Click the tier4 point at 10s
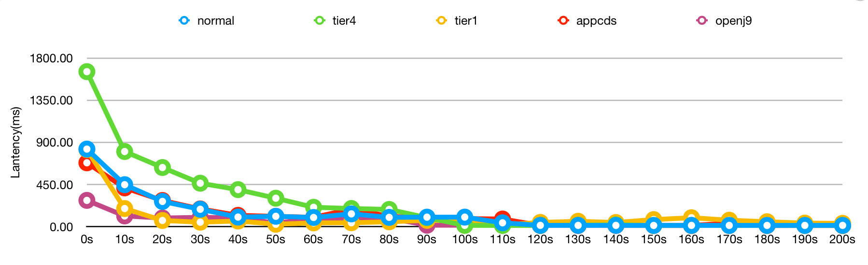868x265 pixels. coord(125,151)
